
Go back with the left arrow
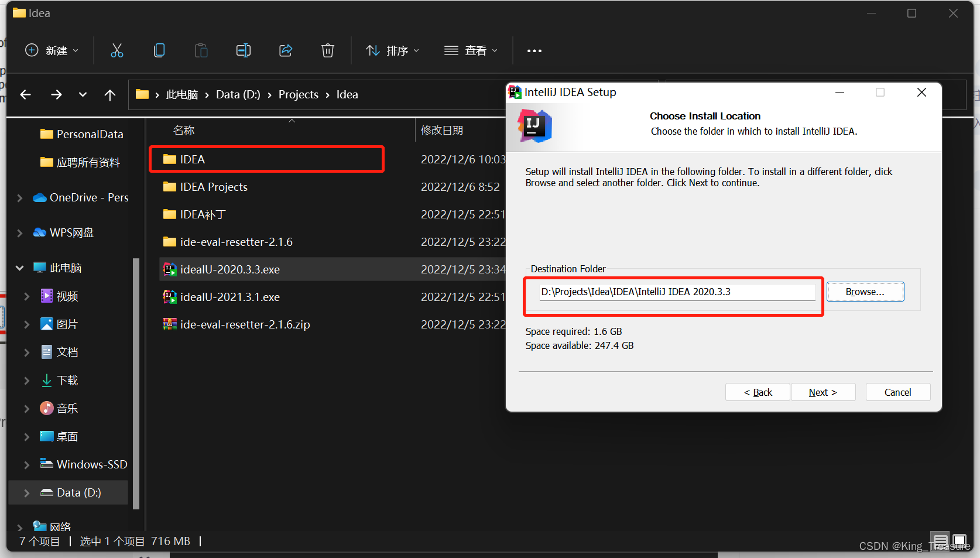25,95
